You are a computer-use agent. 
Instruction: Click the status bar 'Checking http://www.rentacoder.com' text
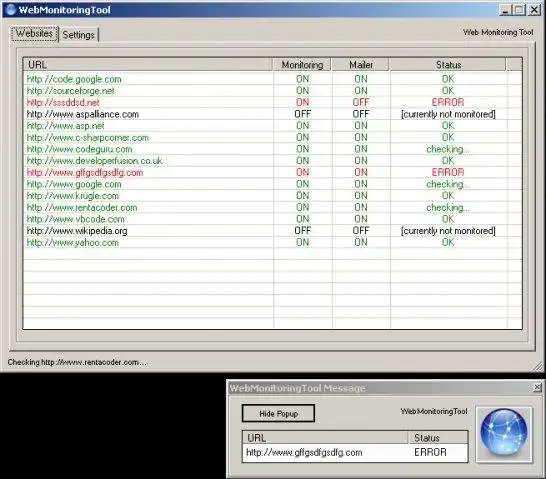(77, 362)
